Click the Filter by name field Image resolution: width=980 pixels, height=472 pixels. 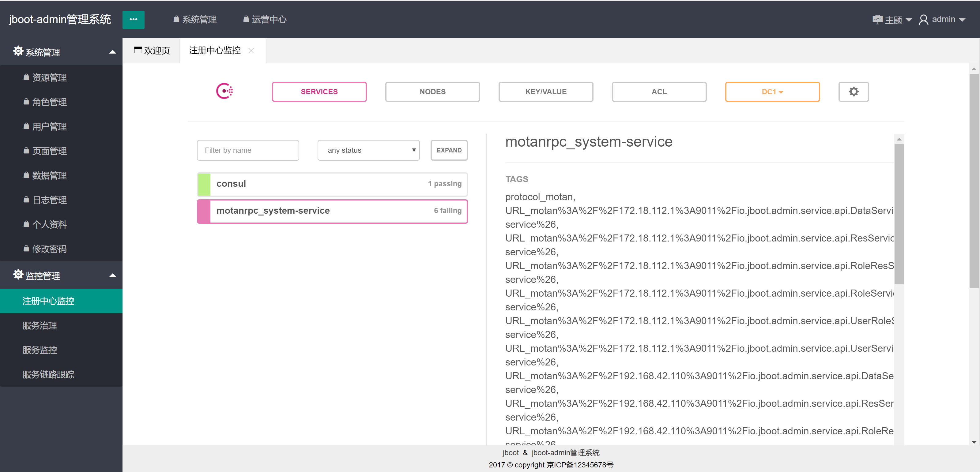(x=248, y=150)
